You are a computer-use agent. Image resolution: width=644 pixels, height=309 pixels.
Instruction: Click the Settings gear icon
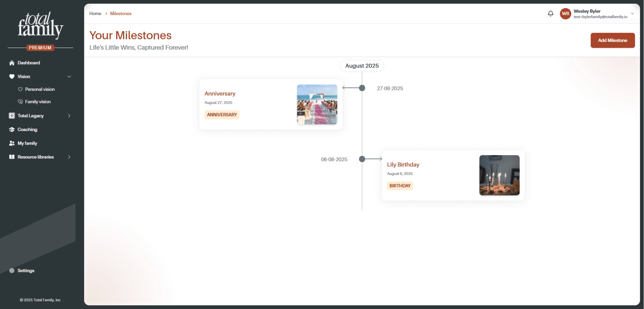pos(12,271)
